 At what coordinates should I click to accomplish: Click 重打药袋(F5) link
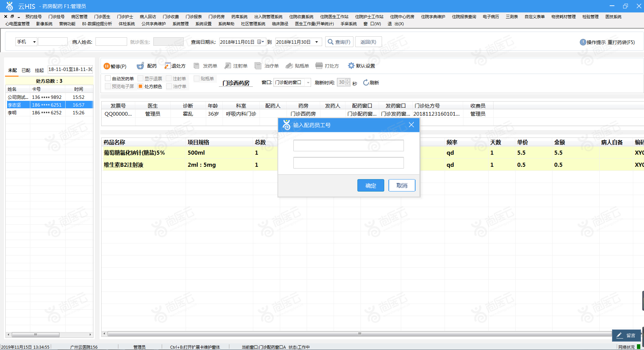coord(621,42)
